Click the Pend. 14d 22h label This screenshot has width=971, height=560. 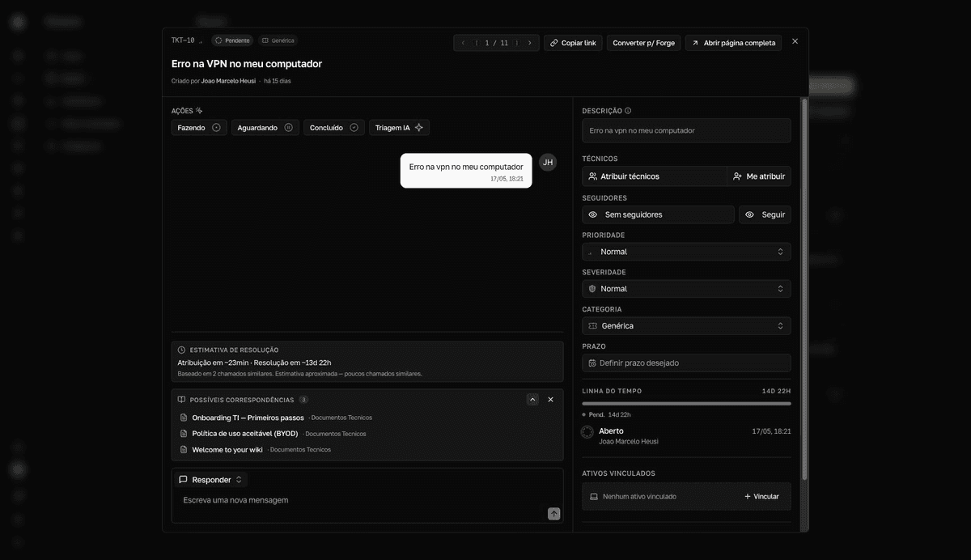[x=606, y=415]
